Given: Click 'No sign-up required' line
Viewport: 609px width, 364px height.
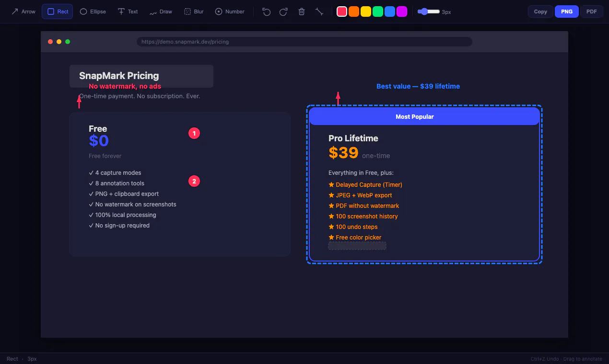Looking at the screenshot, I should click(119, 226).
